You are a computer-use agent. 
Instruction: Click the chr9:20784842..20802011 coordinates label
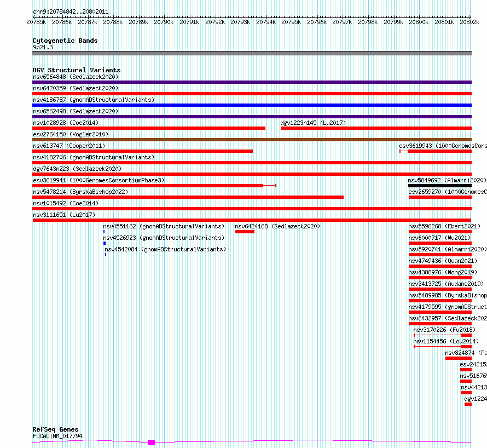71,12
